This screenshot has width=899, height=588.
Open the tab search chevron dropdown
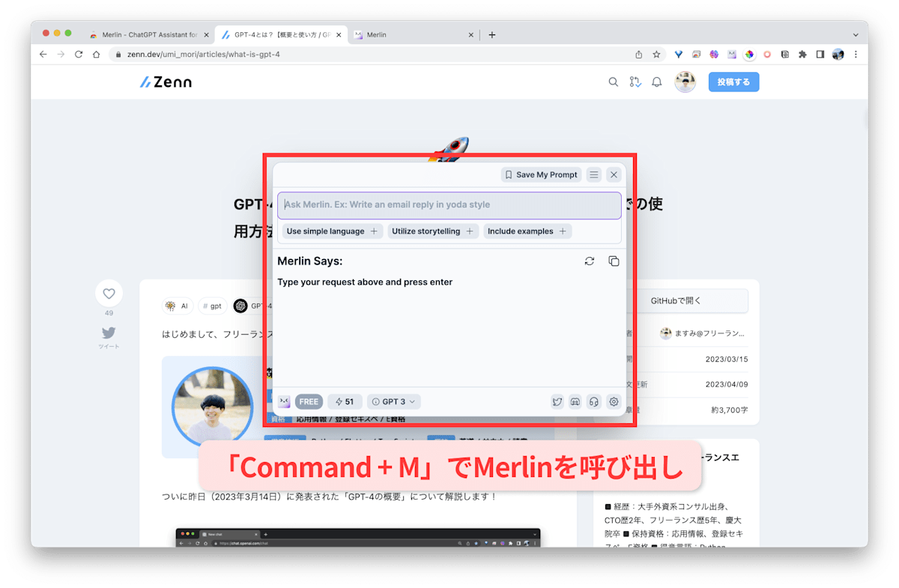coord(856,34)
